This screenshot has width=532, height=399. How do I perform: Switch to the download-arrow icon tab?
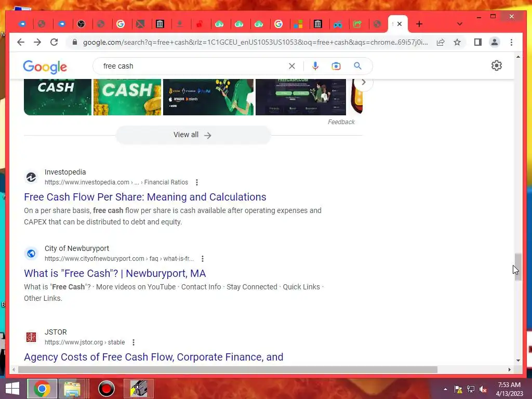tap(180, 24)
